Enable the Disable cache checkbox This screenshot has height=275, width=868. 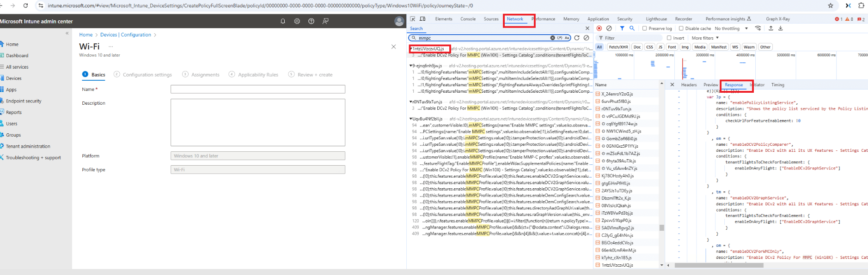681,29
